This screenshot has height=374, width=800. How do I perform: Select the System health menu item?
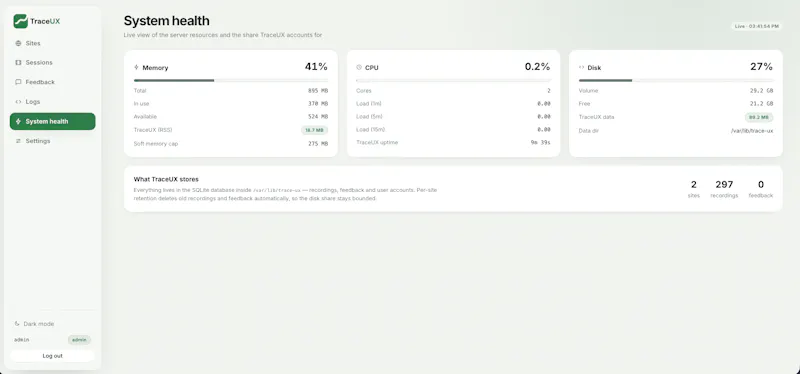pyautogui.click(x=53, y=121)
